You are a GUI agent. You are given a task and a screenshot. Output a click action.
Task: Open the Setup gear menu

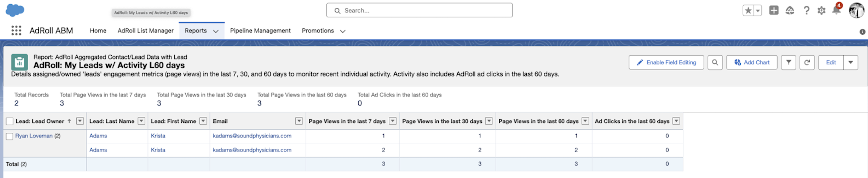821,10
